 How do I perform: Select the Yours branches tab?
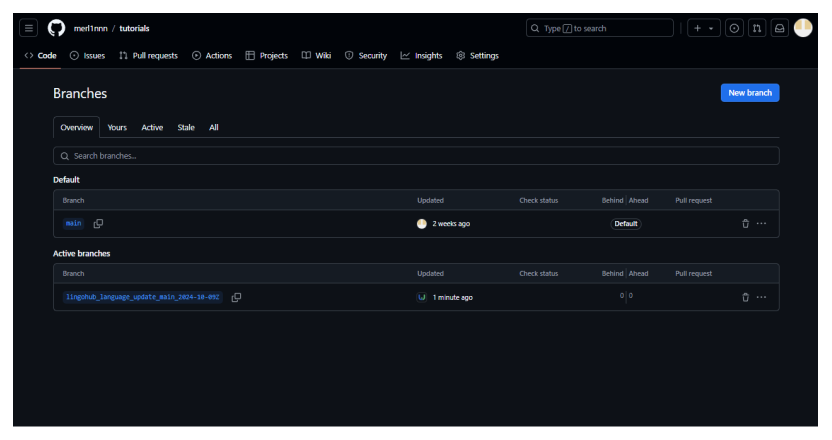[x=117, y=127]
